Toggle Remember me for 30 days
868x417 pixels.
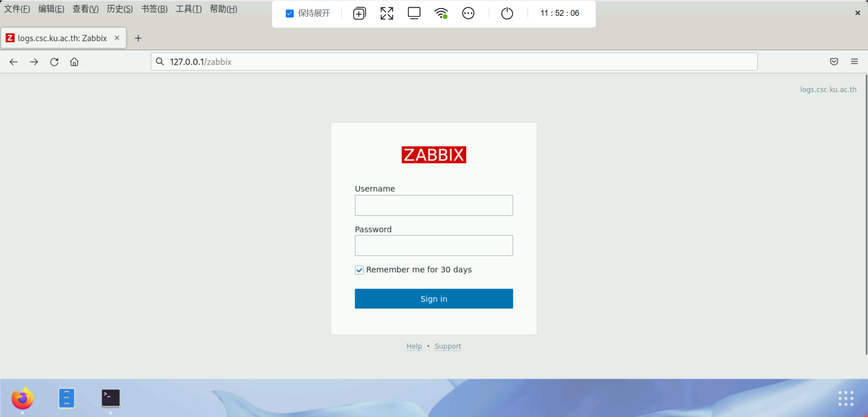(359, 270)
